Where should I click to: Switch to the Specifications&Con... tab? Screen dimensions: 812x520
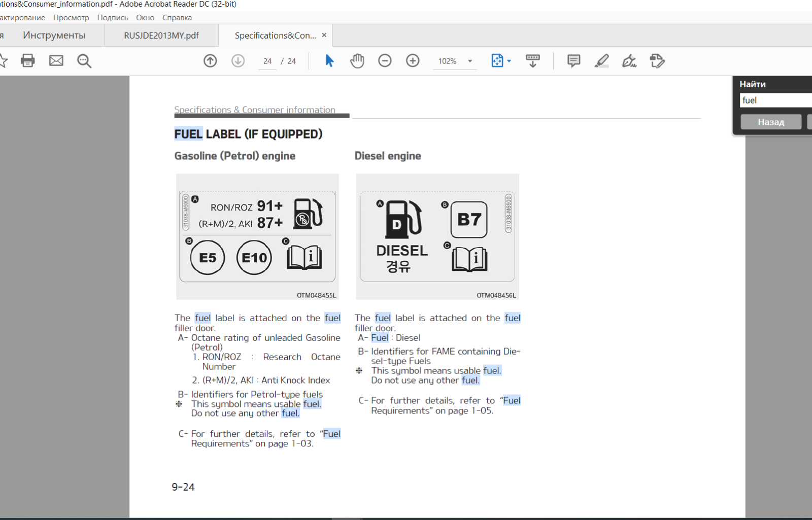[x=275, y=36]
